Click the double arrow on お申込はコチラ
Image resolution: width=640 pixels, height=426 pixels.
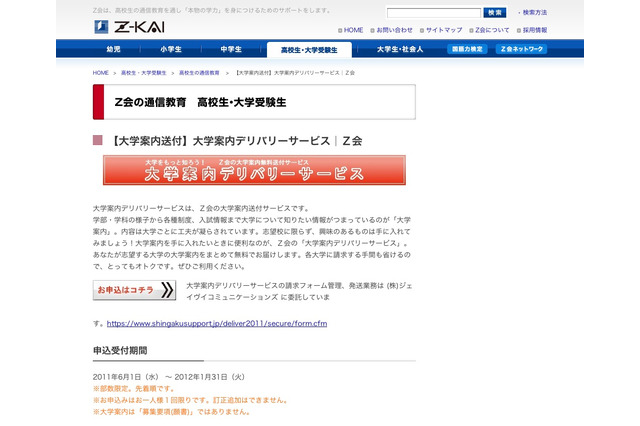coord(167,290)
